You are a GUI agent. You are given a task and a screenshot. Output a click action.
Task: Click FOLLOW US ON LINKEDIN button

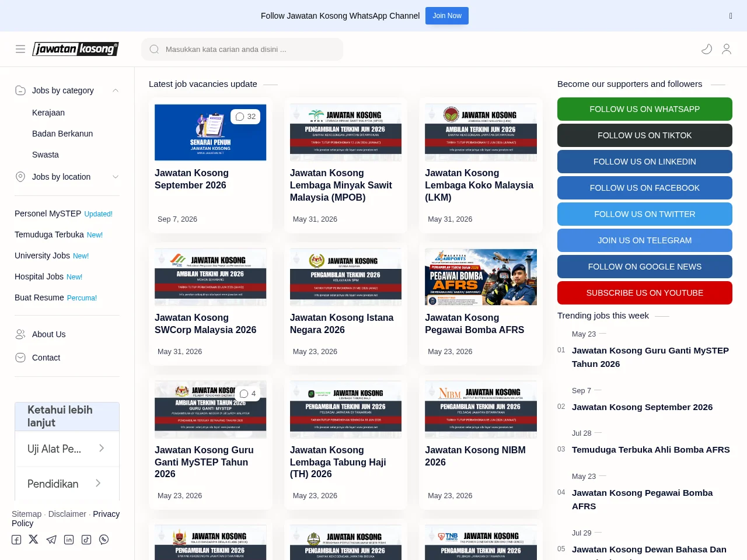click(x=645, y=162)
